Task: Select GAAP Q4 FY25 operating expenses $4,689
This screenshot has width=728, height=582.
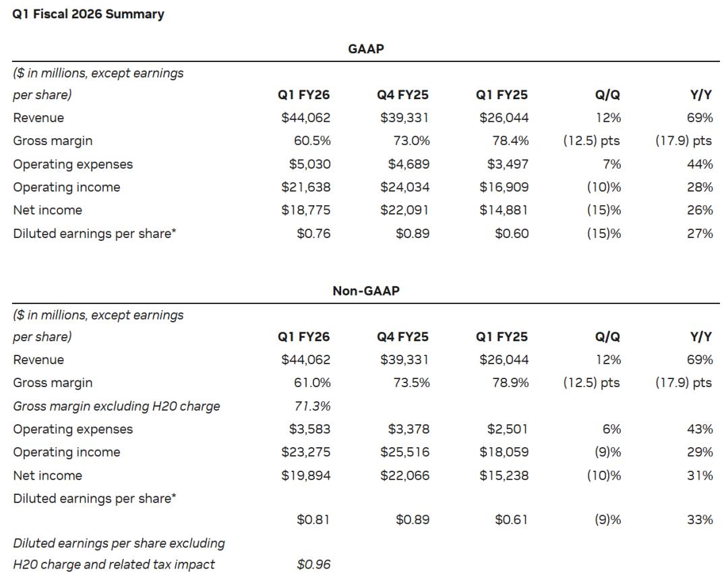Action: pyautogui.click(x=408, y=164)
